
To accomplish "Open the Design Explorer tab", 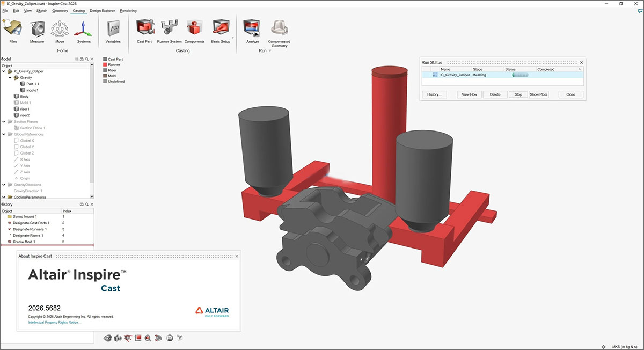I will 102,11.
